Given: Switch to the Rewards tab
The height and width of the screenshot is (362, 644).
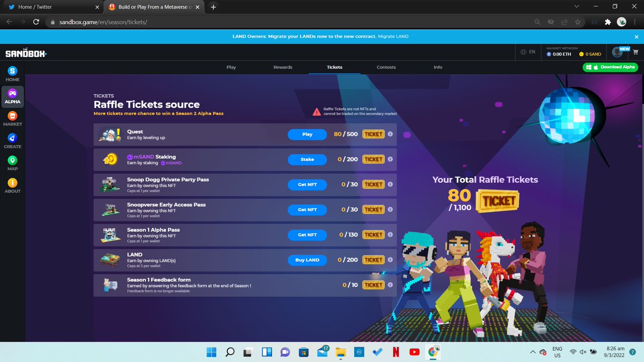Looking at the screenshot, I should 283,67.
